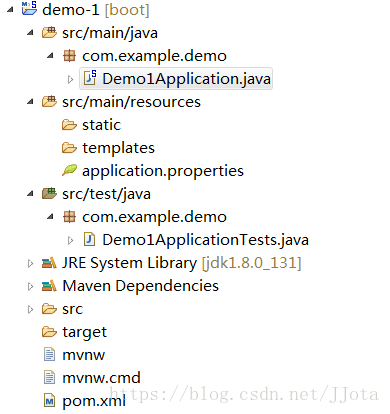Select the src/test/java label

[x=106, y=194]
